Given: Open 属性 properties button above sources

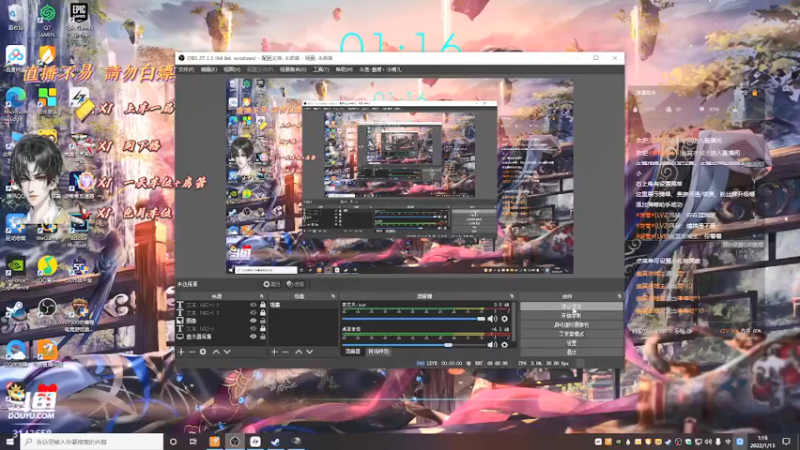Looking at the screenshot, I should pyautogui.click(x=271, y=284).
